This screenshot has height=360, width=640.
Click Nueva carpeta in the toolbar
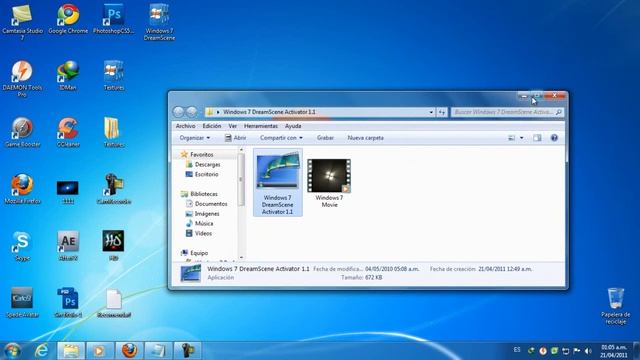pos(365,138)
